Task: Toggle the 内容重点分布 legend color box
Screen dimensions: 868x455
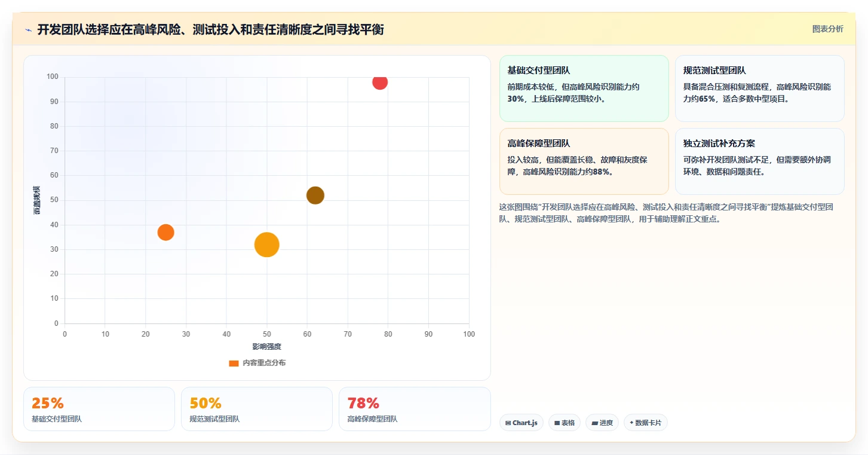Action: pos(234,363)
